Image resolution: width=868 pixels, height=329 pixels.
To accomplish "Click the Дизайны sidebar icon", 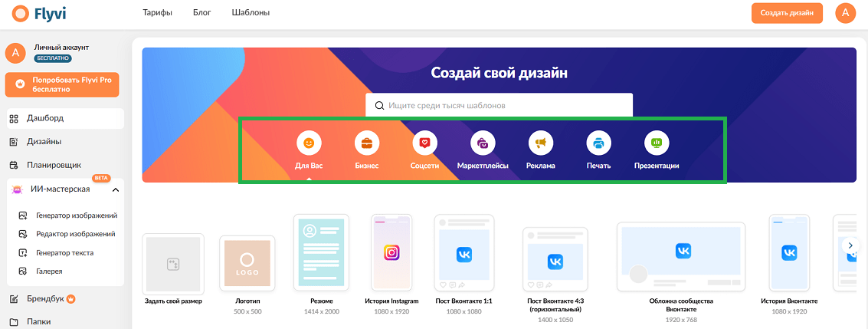I will point(15,141).
